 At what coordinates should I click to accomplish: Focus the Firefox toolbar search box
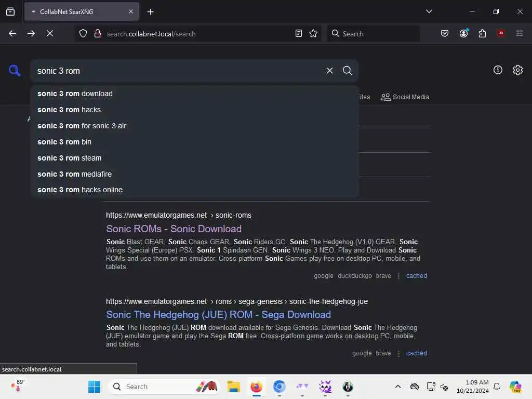point(373,34)
